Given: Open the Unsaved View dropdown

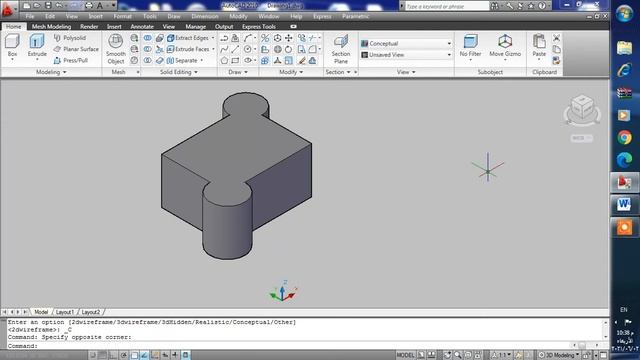Looking at the screenshot, I should tap(406, 55).
